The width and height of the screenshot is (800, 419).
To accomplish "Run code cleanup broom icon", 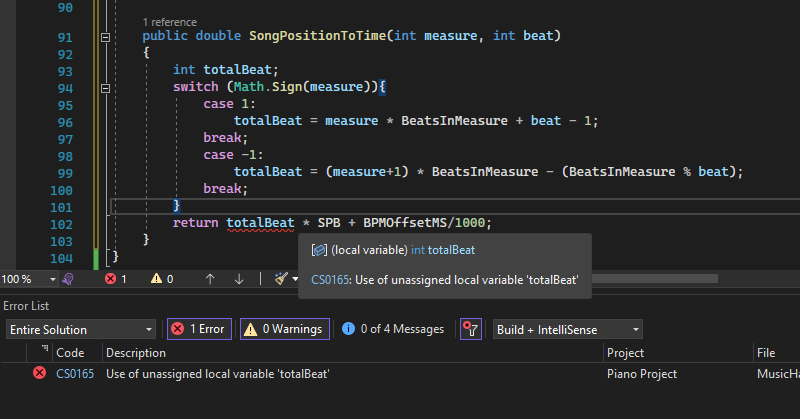I will (281, 279).
